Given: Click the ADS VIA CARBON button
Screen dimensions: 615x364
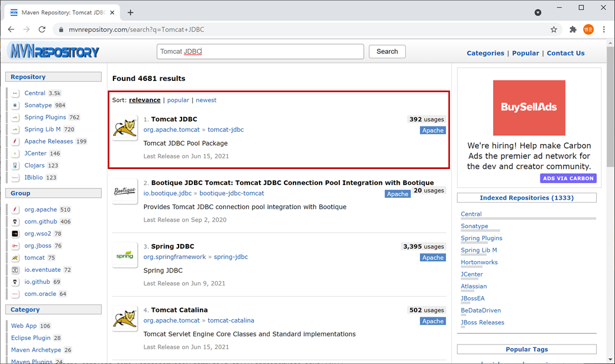Looking at the screenshot, I should 568,178.
